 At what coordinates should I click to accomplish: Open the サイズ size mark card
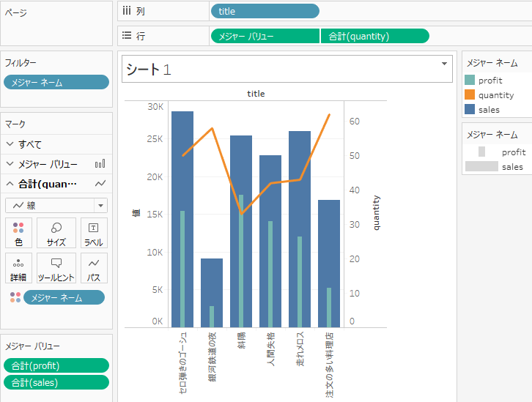coord(56,233)
